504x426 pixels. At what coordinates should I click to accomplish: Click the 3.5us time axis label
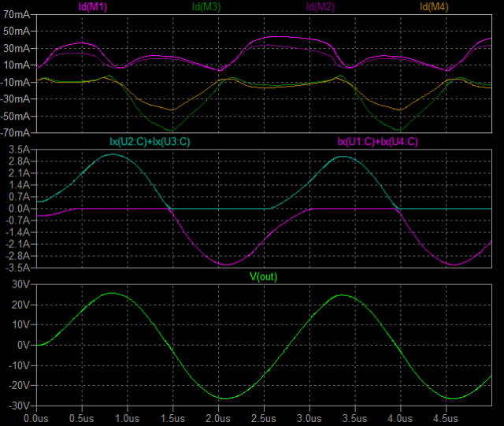point(355,418)
